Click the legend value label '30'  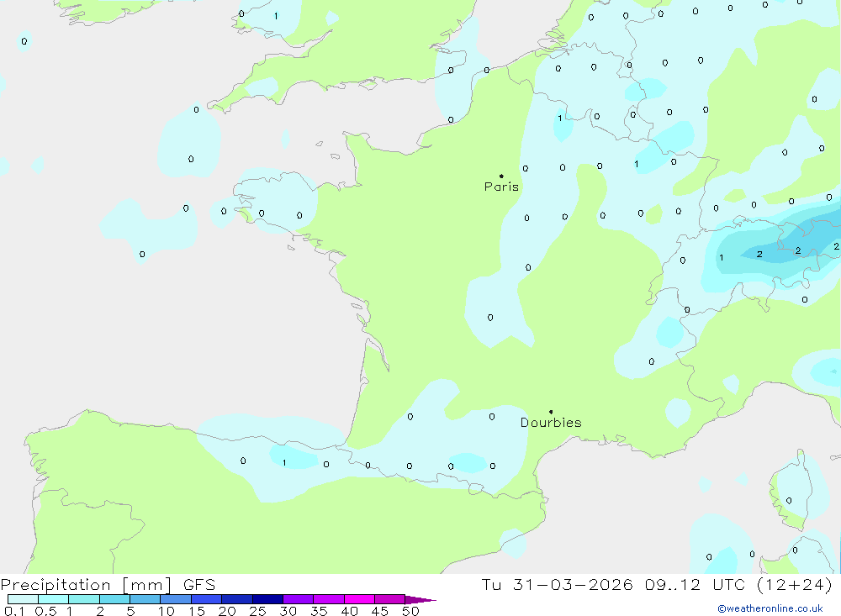[288, 611]
